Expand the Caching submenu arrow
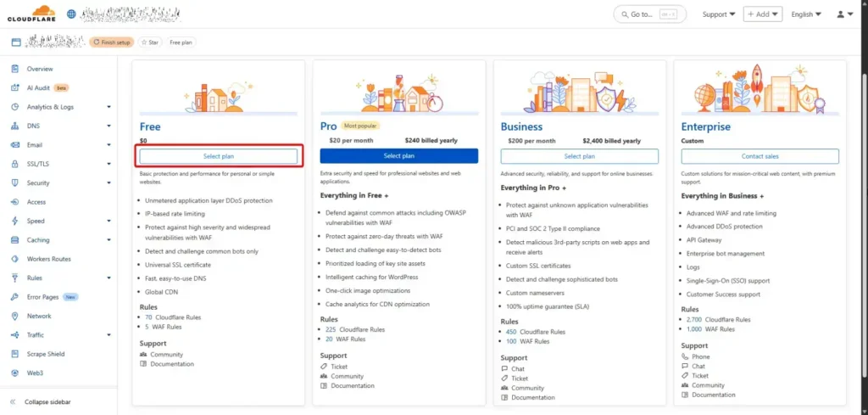The width and height of the screenshot is (868, 415). click(x=109, y=240)
